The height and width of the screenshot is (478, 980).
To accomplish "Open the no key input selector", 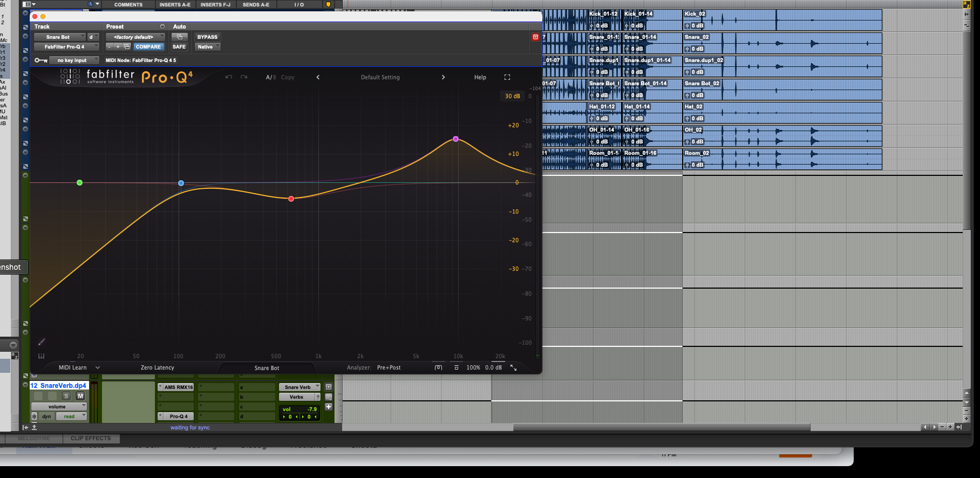I will pos(74,60).
